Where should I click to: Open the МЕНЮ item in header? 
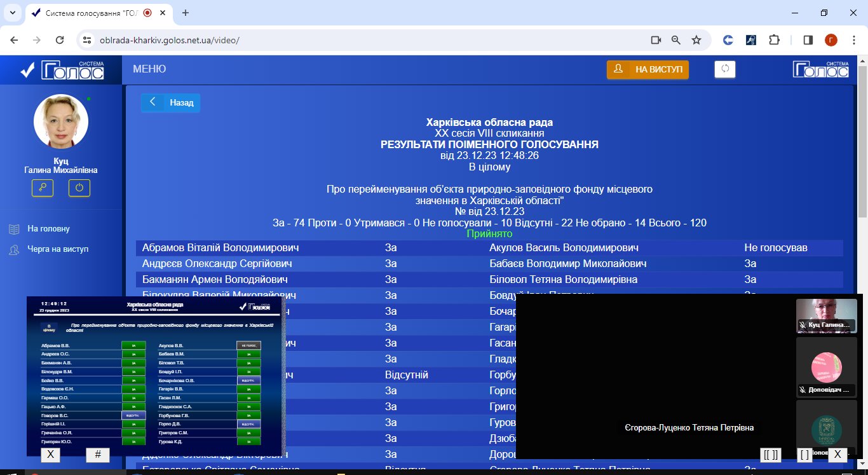click(x=149, y=69)
